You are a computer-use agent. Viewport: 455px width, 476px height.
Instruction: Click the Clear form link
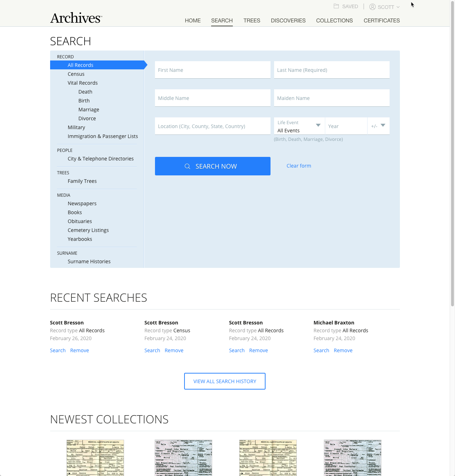point(299,166)
